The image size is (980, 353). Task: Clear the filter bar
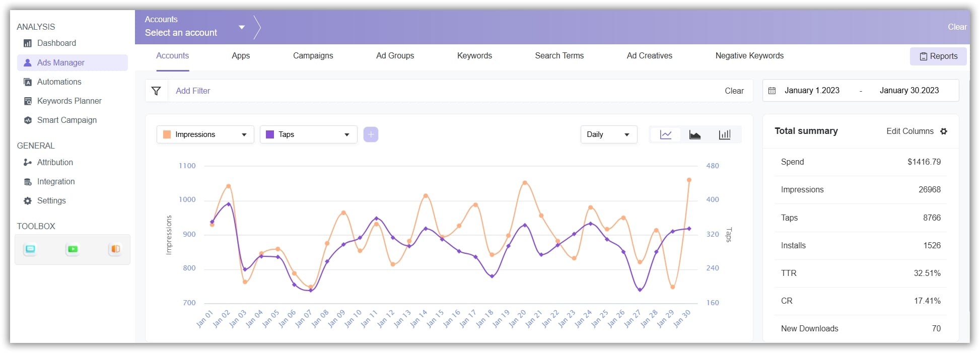734,91
